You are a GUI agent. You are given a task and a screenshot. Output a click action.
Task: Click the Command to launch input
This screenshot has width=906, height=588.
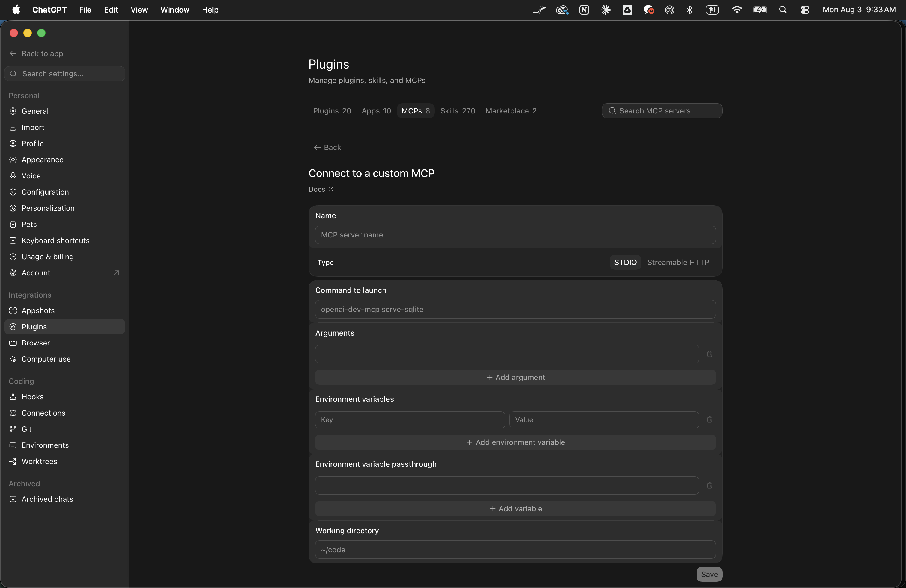pyautogui.click(x=515, y=309)
